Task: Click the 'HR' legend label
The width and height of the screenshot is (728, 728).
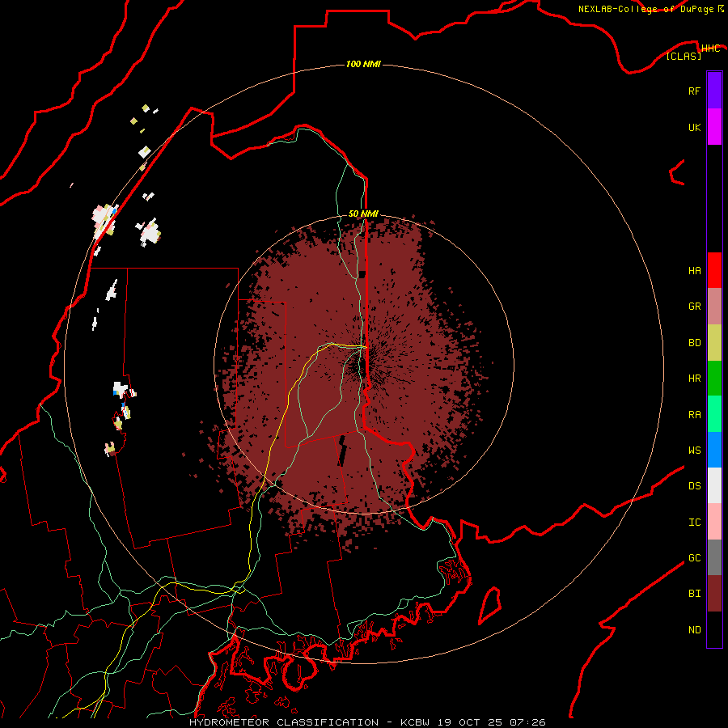Action: point(694,379)
